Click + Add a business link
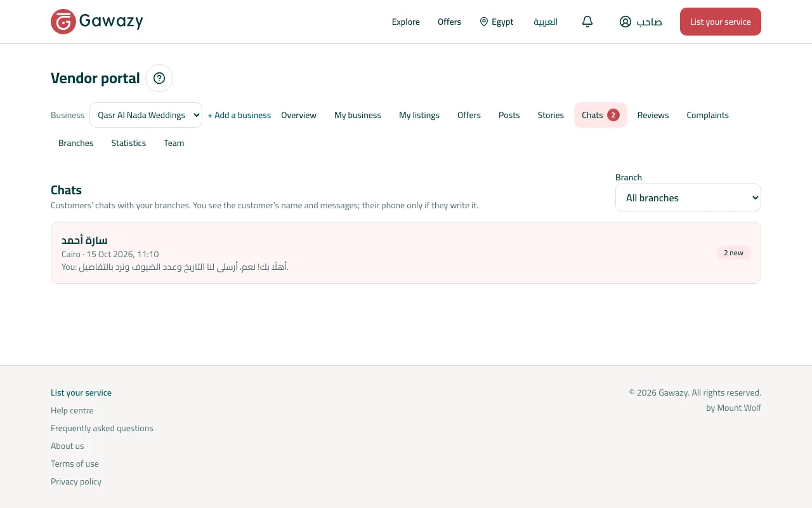Image resolution: width=812 pixels, height=508 pixels. click(239, 115)
